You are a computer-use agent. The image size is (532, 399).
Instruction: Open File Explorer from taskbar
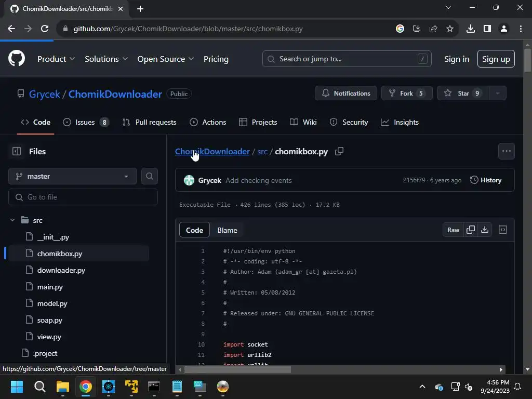tap(63, 387)
